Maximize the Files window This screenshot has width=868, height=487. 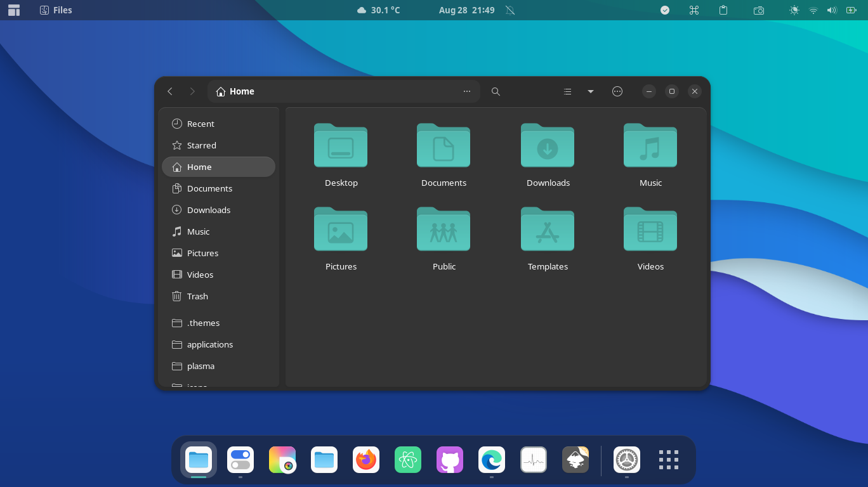[x=672, y=91]
